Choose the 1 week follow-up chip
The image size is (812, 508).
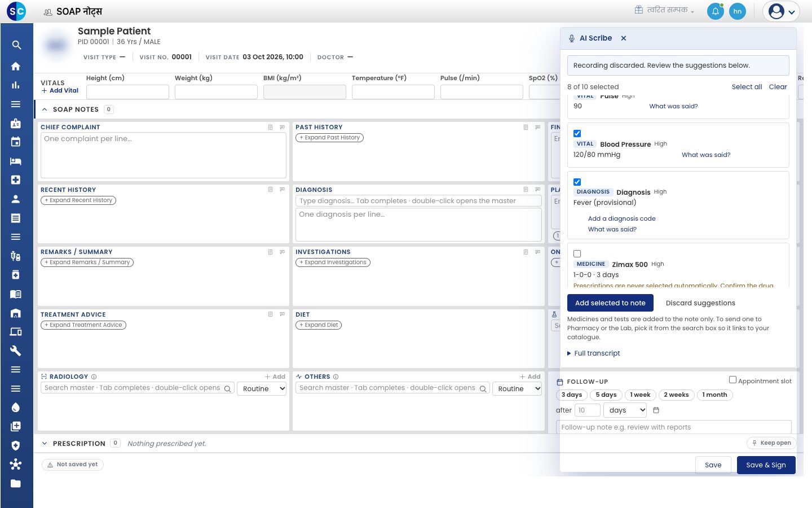tap(640, 395)
